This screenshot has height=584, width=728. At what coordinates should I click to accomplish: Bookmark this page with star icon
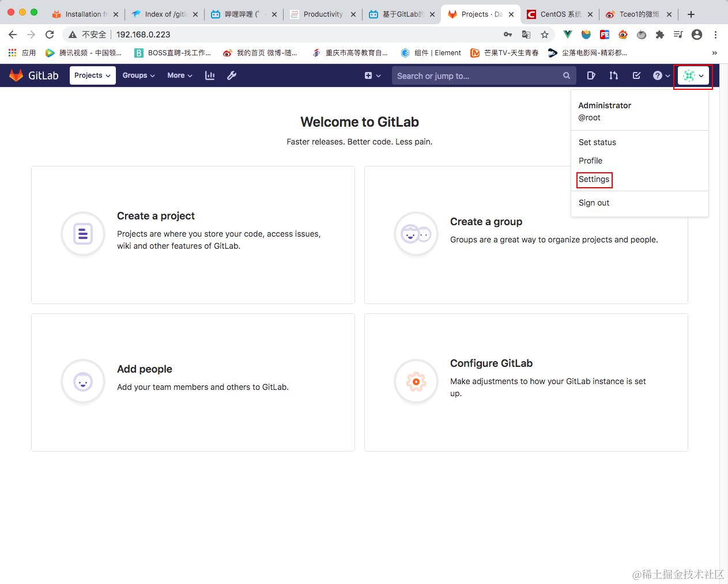pyautogui.click(x=545, y=35)
